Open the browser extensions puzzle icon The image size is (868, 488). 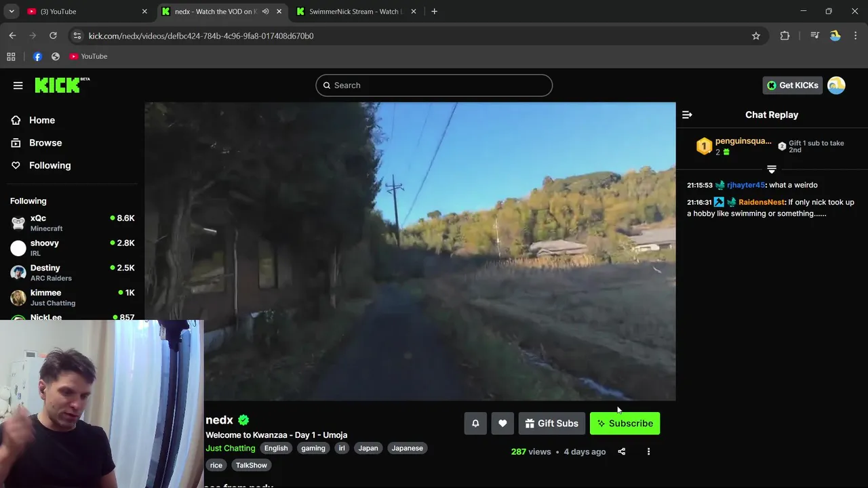click(785, 36)
